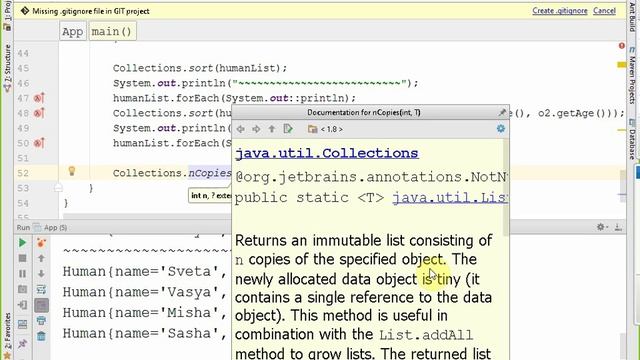This screenshot has width=640, height=360.
Task: Open the Database tool window
Action: tap(632, 139)
